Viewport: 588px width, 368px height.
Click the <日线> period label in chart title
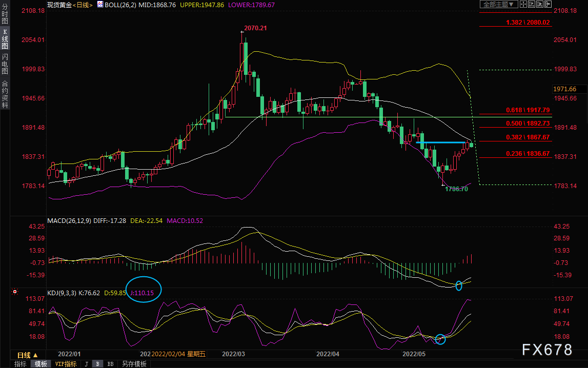83,5
